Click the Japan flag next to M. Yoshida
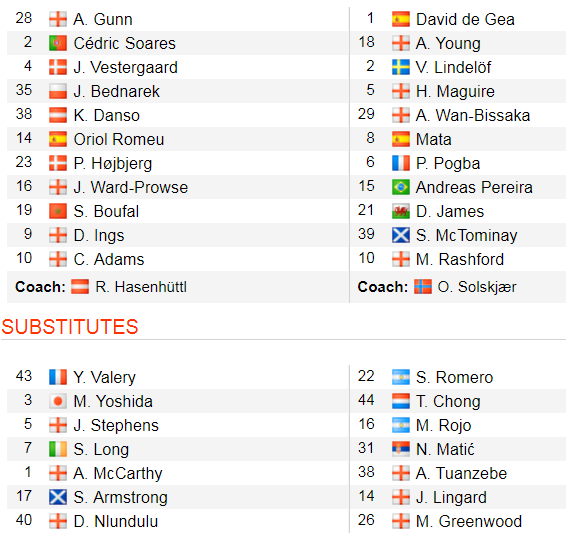This screenshot has height=542, width=566. [x=58, y=401]
